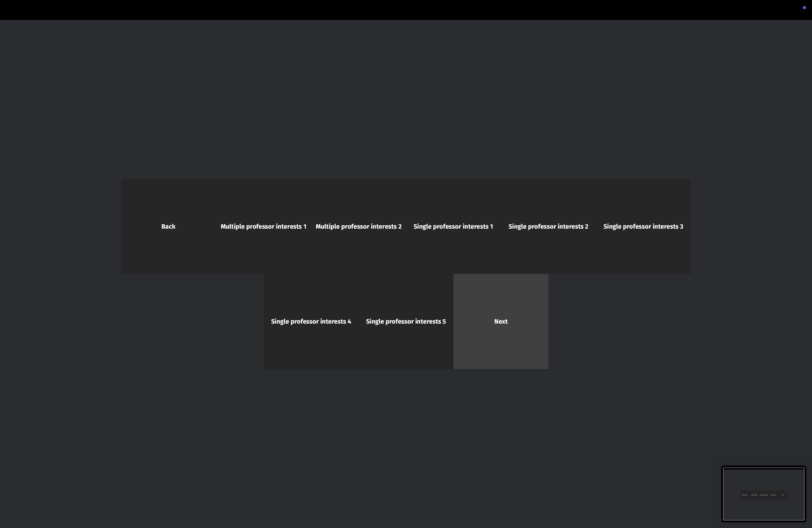Open Single professor interests 2 tile

click(x=548, y=226)
